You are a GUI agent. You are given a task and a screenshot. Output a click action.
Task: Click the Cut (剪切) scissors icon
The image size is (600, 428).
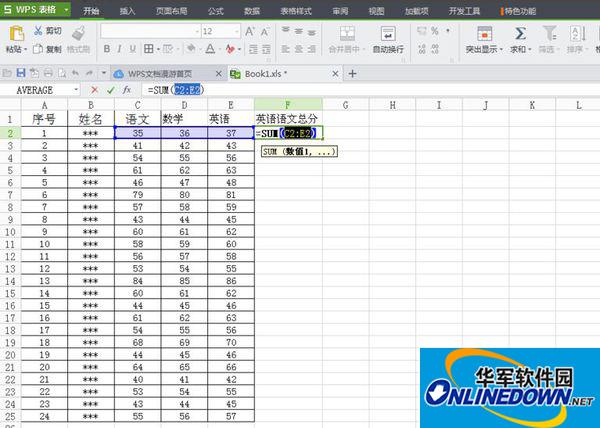pyautogui.click(x=38, y=31)
